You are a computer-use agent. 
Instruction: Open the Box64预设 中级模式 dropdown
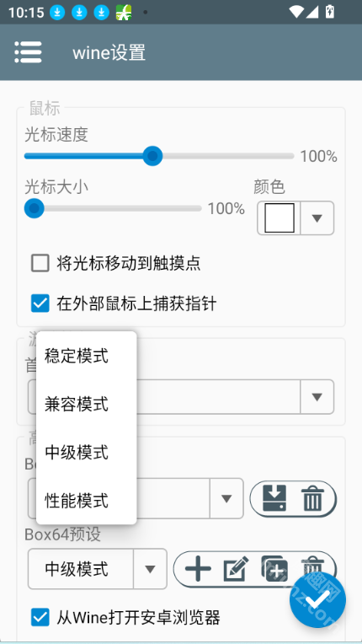(98, 569)
